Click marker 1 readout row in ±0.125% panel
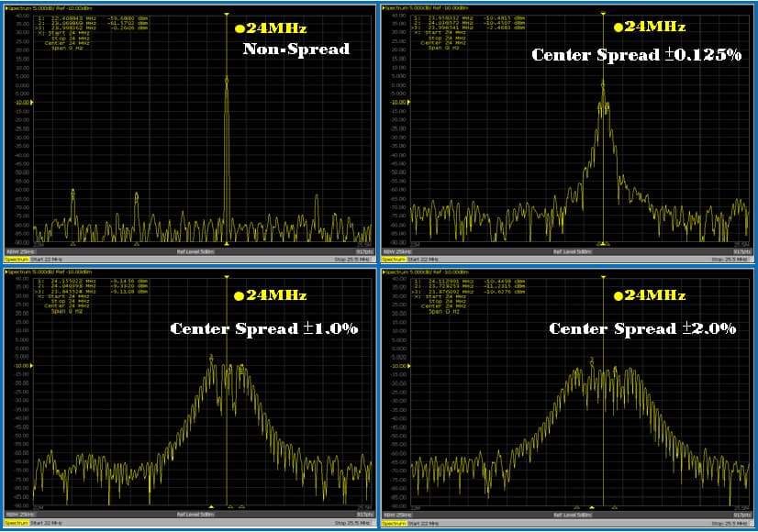 pos(470,17)
